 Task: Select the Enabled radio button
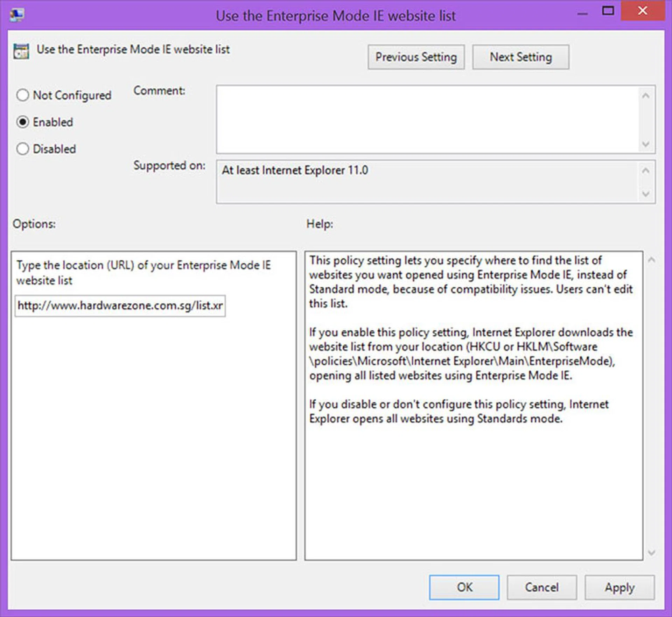(x=23, y=122)
